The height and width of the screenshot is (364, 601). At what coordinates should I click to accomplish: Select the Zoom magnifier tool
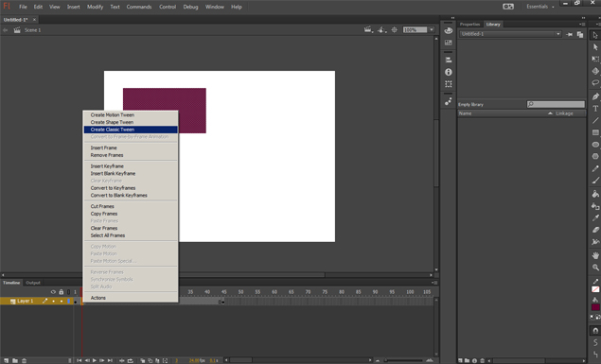pyautogui.click(x=595, y=268)
